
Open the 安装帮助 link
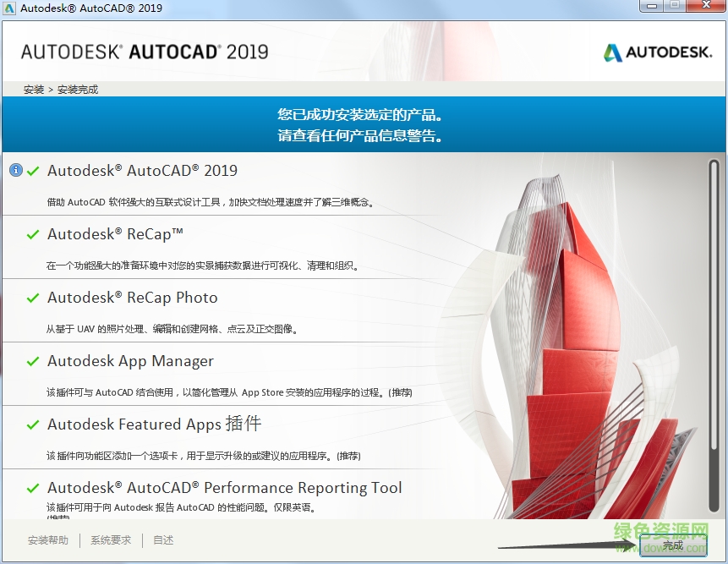pos(48,539)
